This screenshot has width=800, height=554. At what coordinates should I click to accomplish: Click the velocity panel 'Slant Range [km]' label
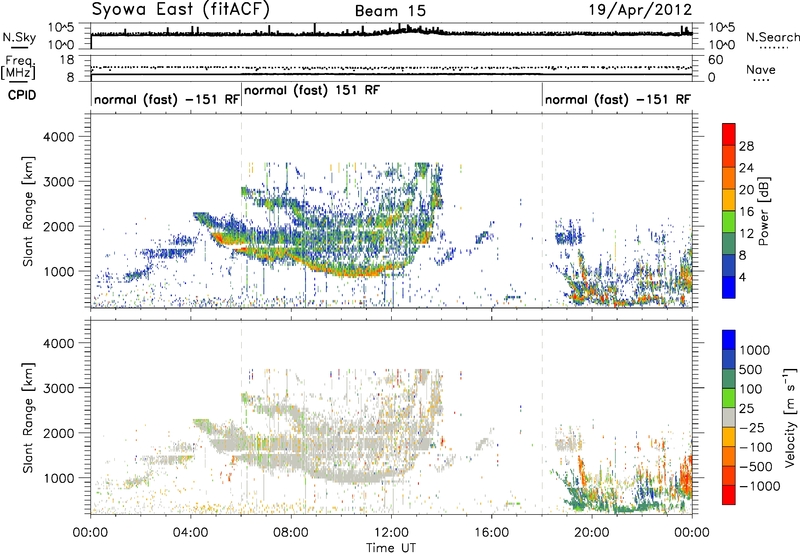tap(29, 418)
